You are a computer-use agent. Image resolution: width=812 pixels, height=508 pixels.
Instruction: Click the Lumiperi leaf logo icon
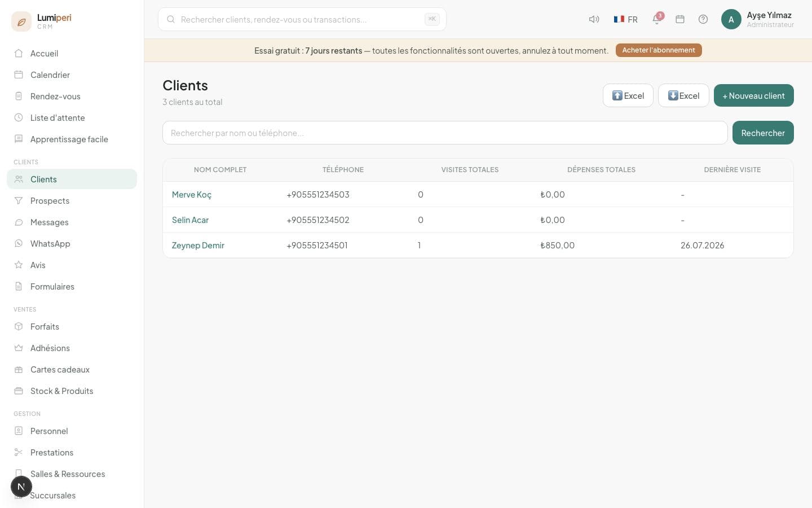pyautogui.click(x=21, y=21)
